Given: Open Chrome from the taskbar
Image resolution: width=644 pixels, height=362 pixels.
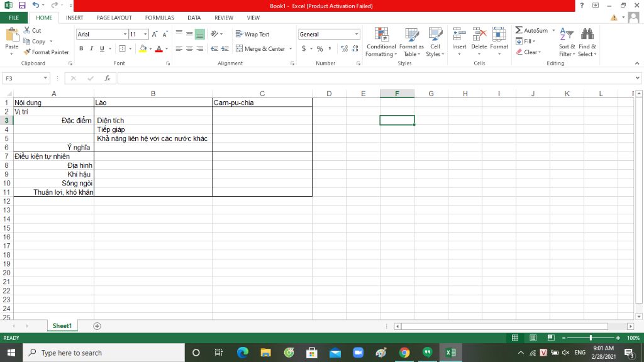Looking at the screenshot, I should point(404,353).
